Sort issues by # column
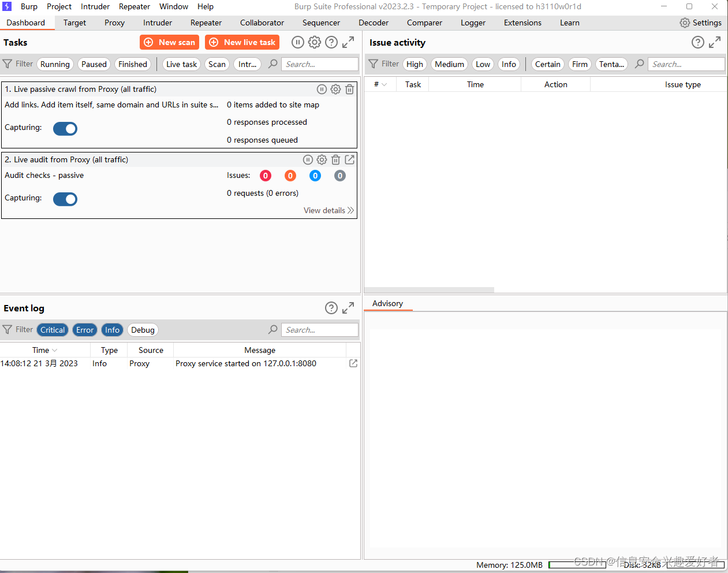Image resolution: width=728 pixels, height=573 pixels. coord(380,84)
